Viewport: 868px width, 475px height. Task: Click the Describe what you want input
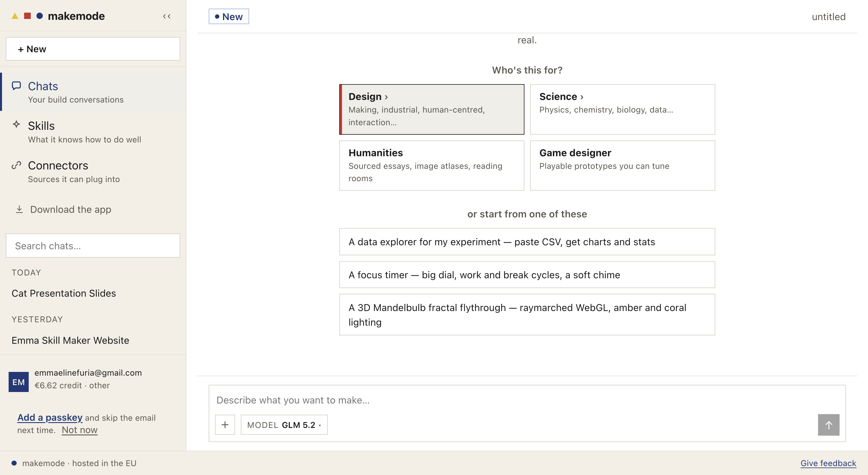pos(527,400)
